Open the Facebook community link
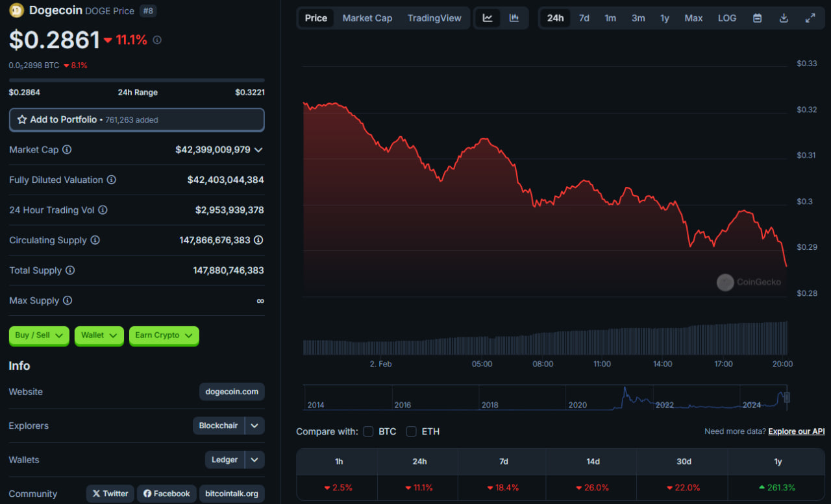 point(166,494)
